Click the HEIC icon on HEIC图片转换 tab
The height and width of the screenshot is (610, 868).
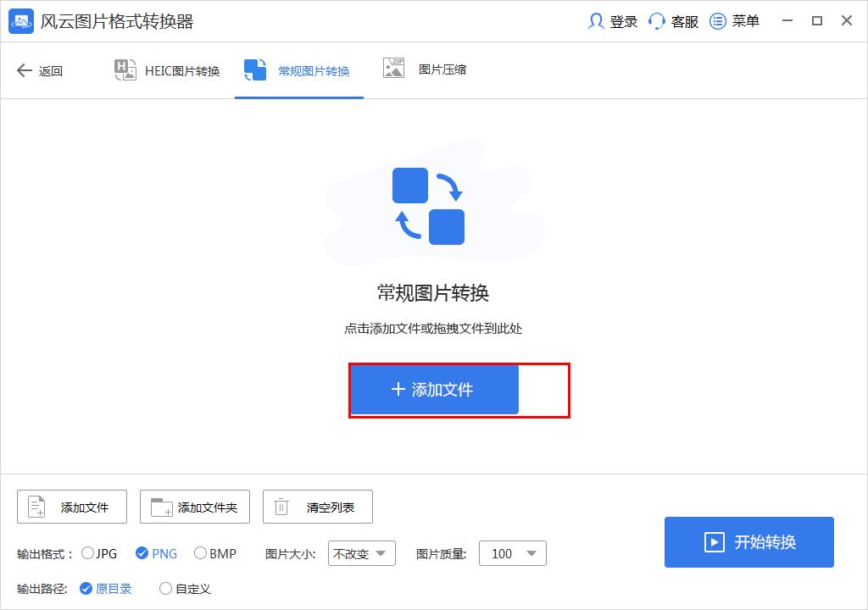124,70
